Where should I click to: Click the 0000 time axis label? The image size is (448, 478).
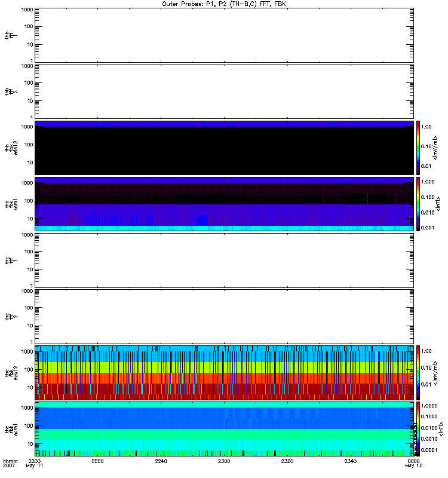[413, 461]
